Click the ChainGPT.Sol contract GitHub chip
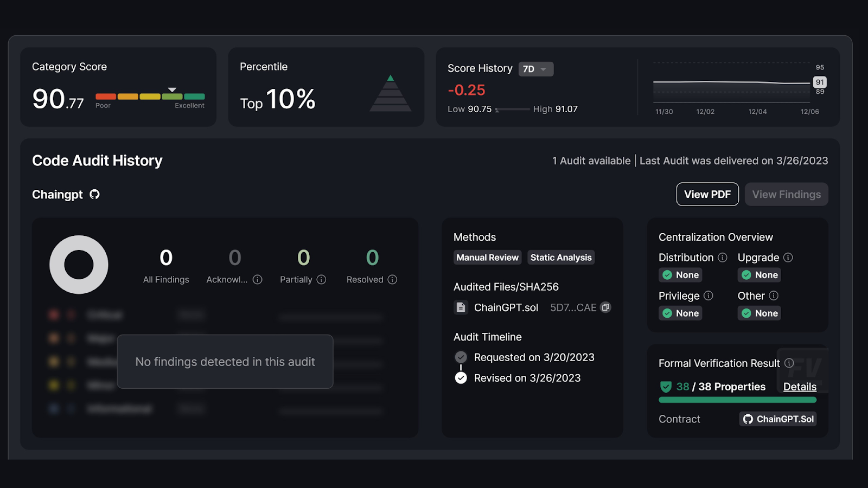 pos(777,419)
